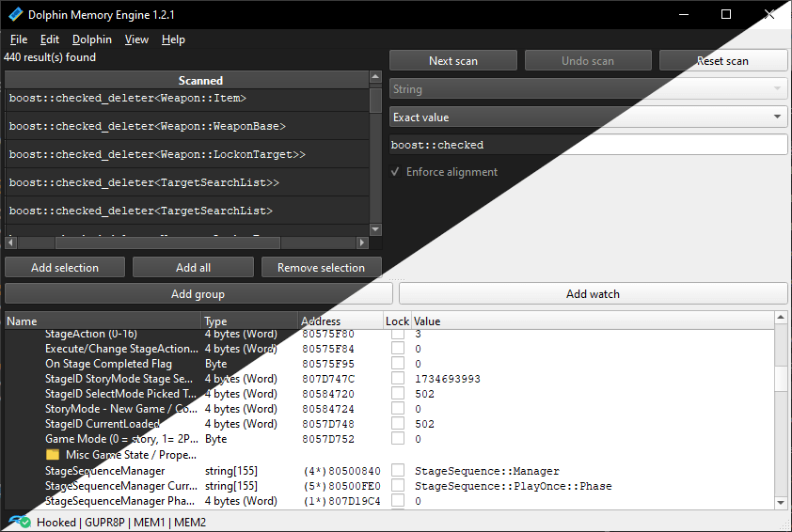The width and height of the screenshot is (792, 532).
Task: Click the Add all button
Action: [x=193, y=268]
